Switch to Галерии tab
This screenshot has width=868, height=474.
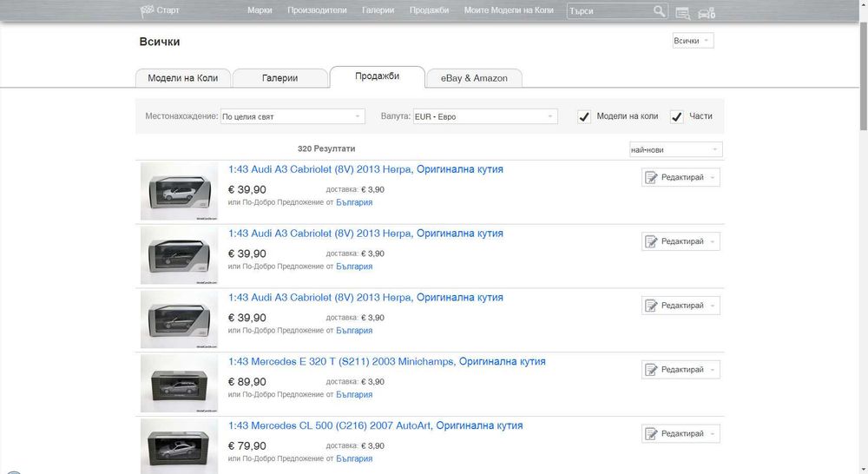pos(279,78)
